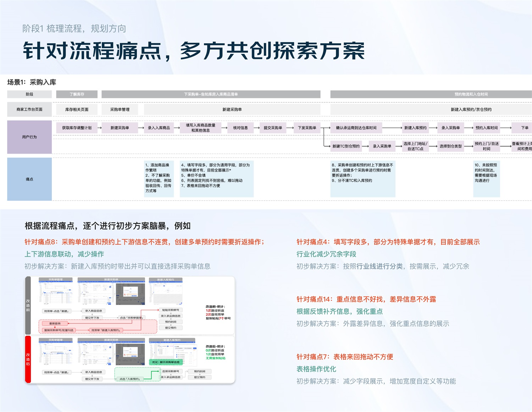This screenshot has height=412, width=532.
Task: Select the 录入入库商品 step box
Action: pyautogui.click(x=159, y=128)
